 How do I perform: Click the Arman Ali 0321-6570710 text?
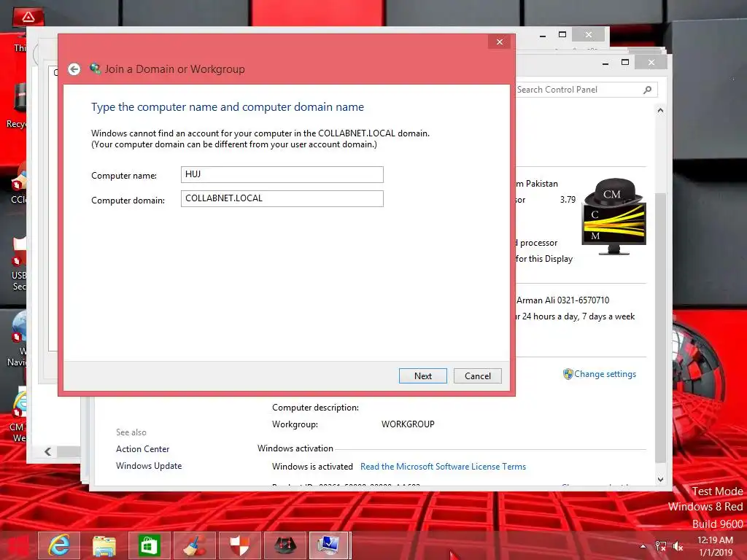[x=562, y=300]
